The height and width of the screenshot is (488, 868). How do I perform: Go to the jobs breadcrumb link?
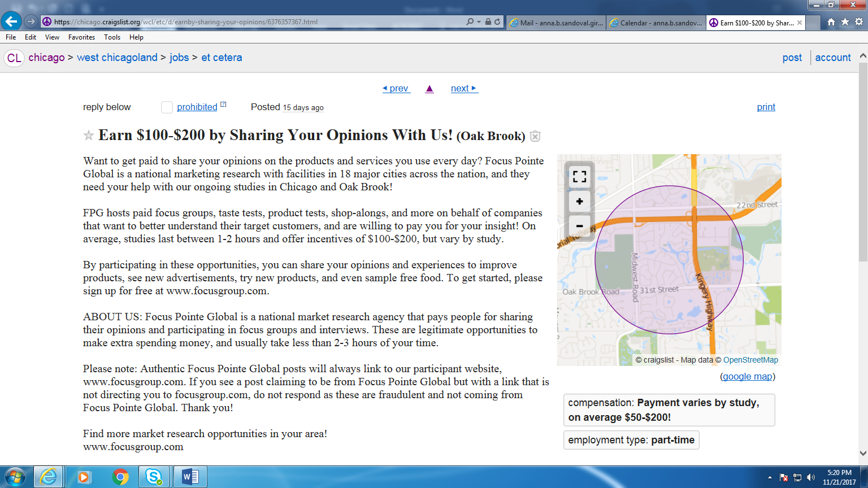[179, 58]
